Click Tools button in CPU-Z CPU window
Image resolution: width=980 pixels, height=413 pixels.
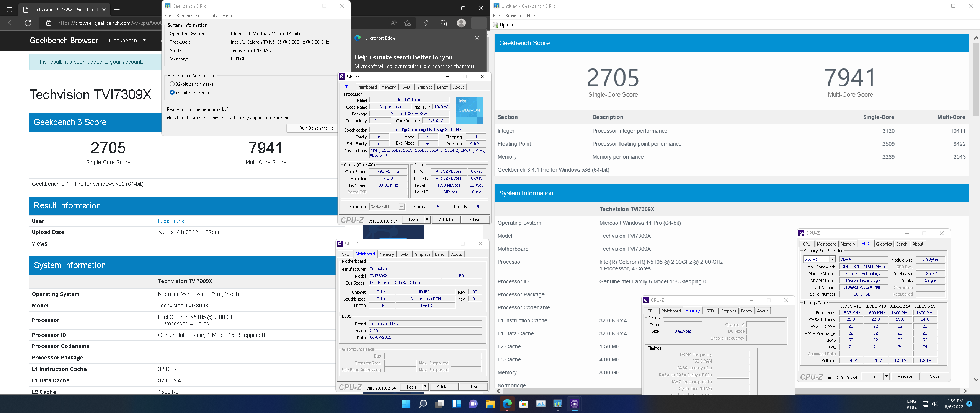pos(413,220)
